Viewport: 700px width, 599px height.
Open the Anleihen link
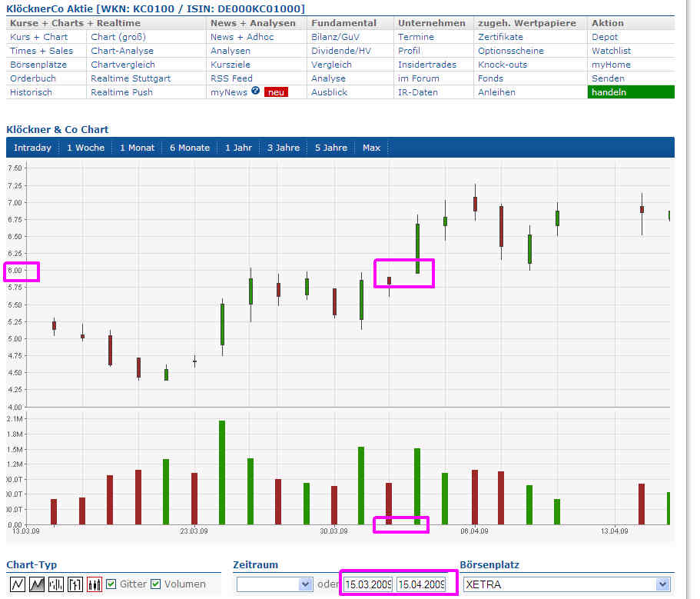pos(496,92)
